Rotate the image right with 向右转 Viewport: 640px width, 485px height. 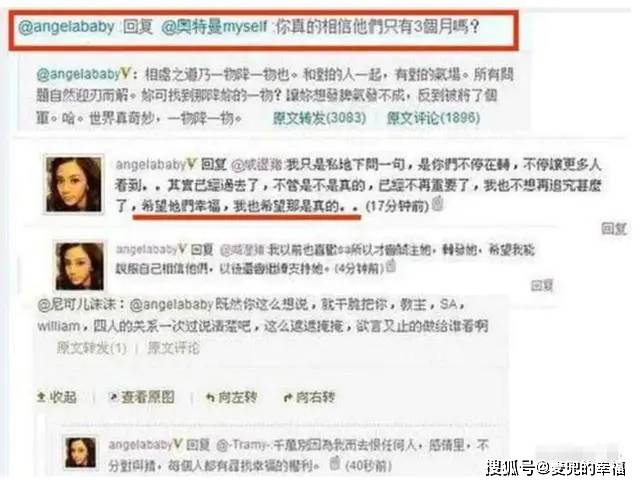pyautogui.click(x=309, y=397)
